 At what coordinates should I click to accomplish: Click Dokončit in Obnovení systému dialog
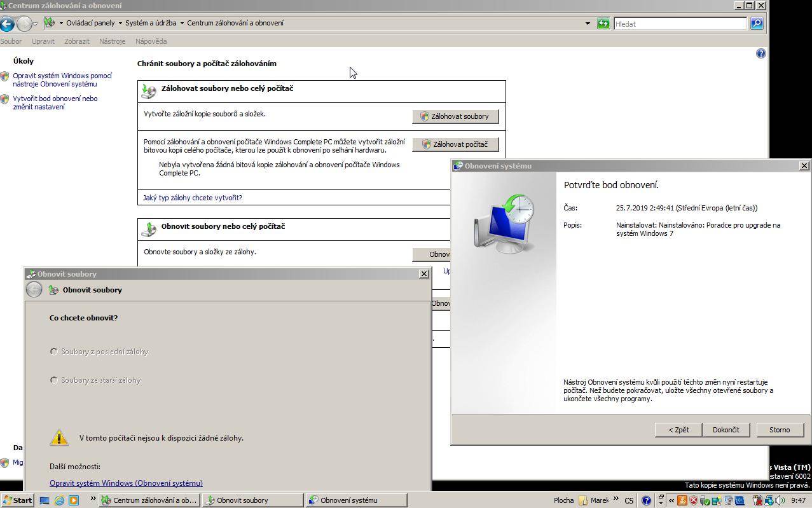pos(726,430)
